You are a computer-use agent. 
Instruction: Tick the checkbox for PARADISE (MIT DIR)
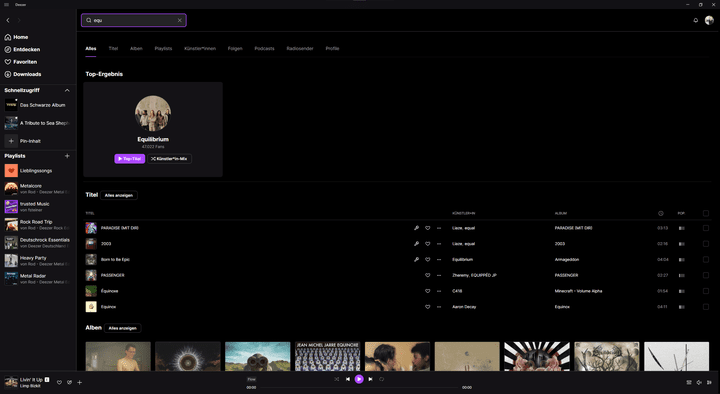(x=706, y=228)
